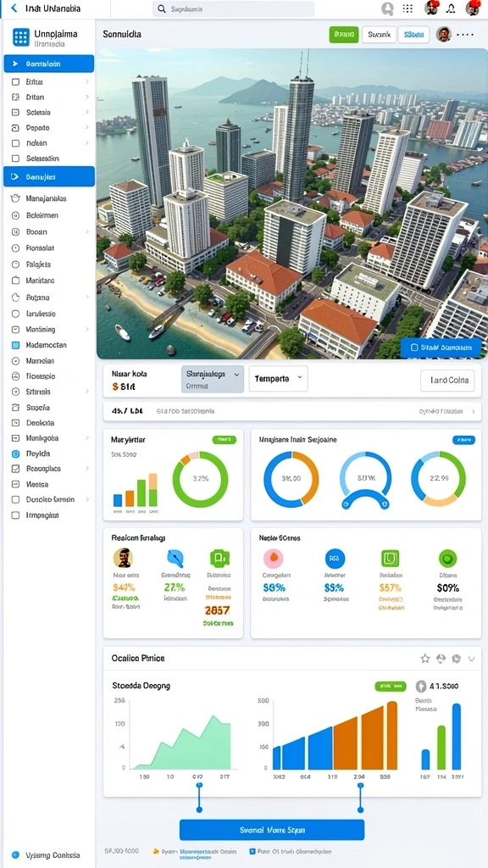Click the shield icon in Ocalico Pinice header

456,658
